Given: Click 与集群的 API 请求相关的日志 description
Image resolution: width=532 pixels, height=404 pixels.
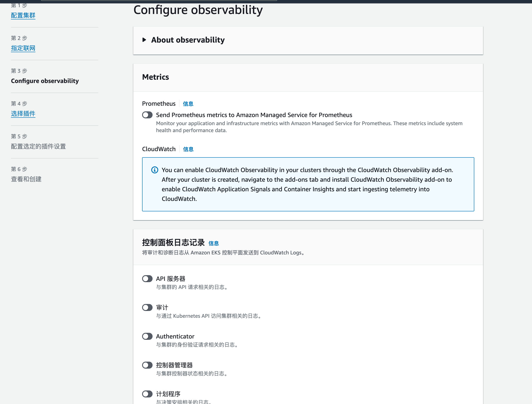Looking at the screenshot, I should (192, 287).
